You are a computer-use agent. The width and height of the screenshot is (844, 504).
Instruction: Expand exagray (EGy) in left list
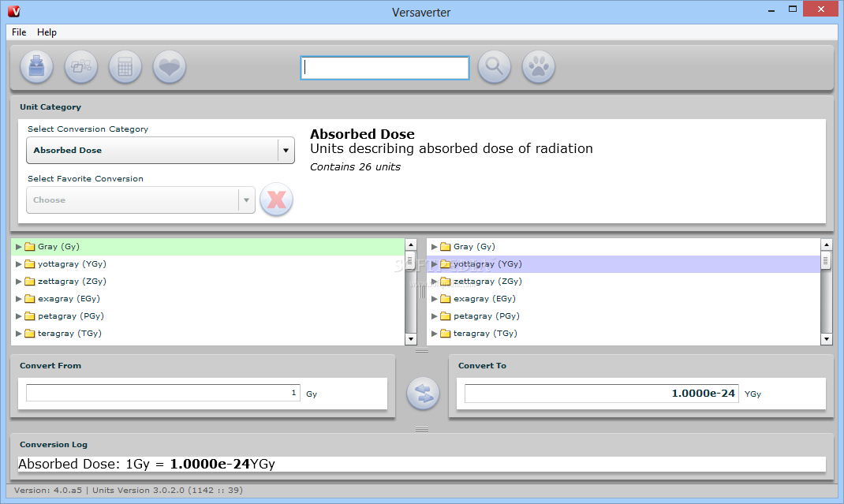[x=18, y=299]
